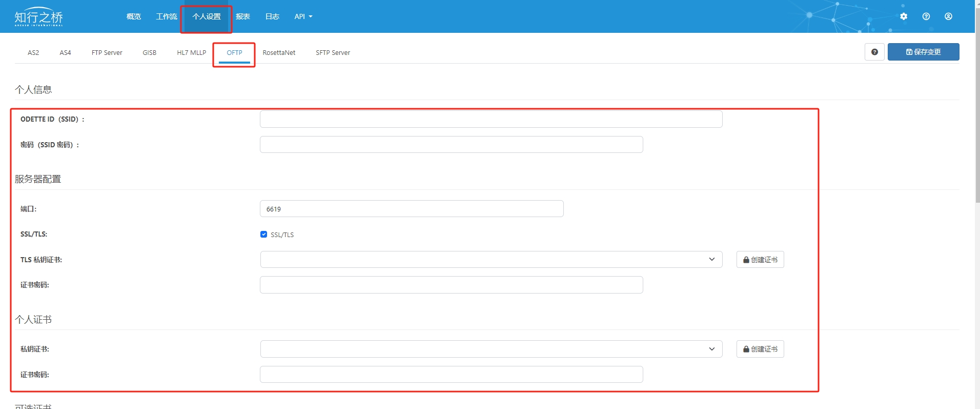Expand the TLS 私钥证书 dropdown

pyautogui.click(x=491, y=260)
